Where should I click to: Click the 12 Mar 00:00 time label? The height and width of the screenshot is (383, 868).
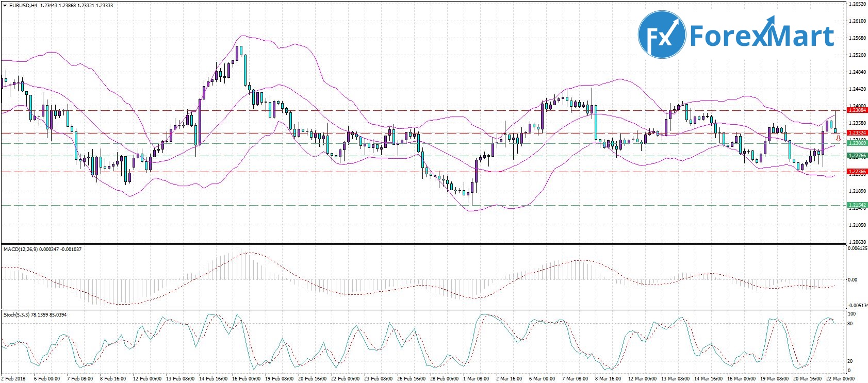tap(642, 379)
